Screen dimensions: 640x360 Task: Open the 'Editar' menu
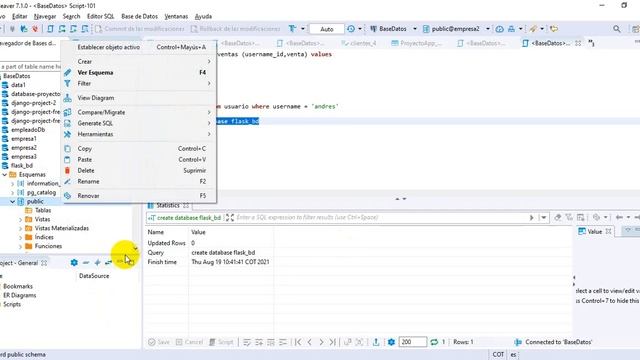(x=20, y=16)
